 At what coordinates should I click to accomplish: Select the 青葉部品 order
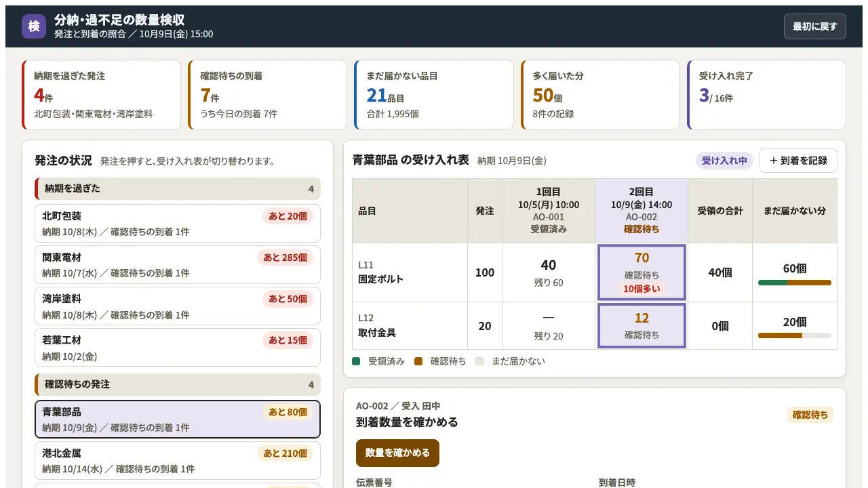[x=178, y=420]
